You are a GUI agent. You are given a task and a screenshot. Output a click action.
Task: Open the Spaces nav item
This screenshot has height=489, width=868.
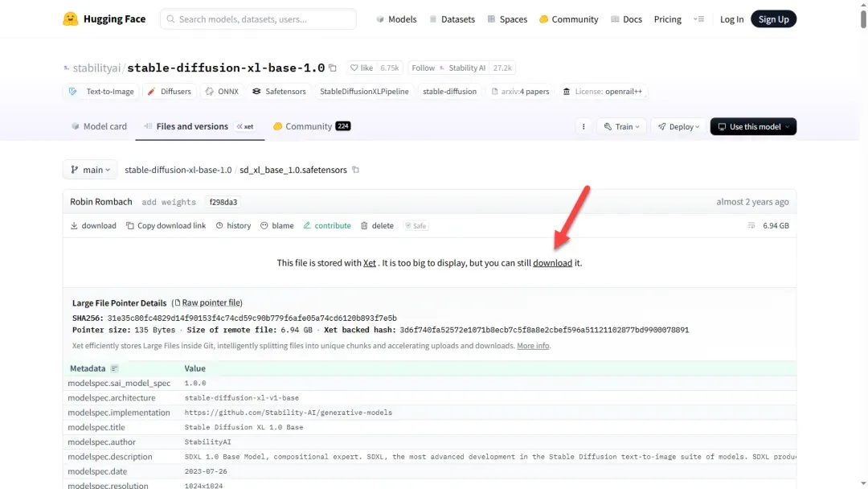click(507, 18)
